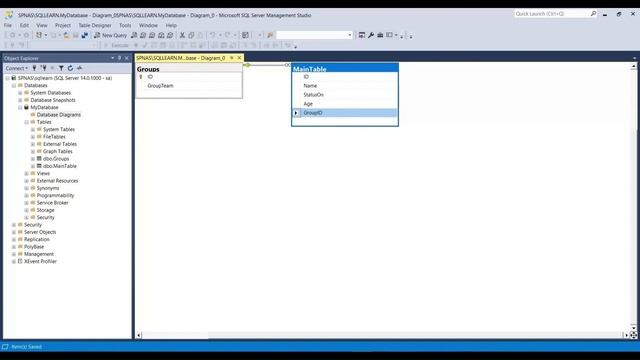The image size is (640, 360).
Task: Expand the Server Objects node
Action: pyautogui.click(x=14, y=232)
